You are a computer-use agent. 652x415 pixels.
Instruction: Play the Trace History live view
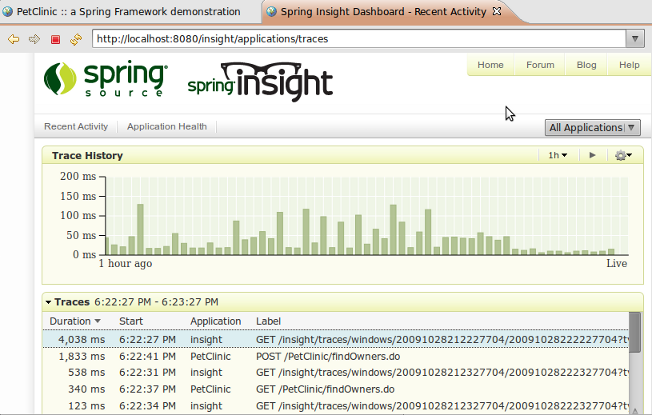click(x=593, y=155)
